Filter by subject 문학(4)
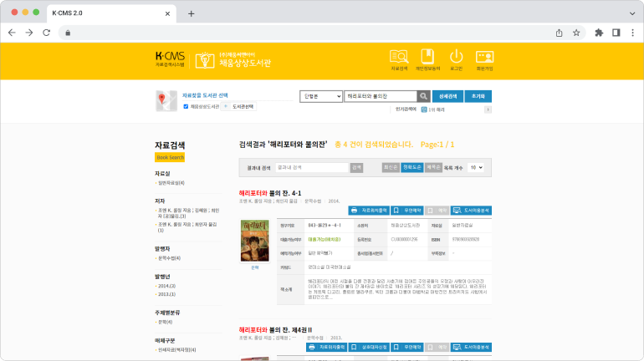Viewport: 644px width, 361px height. [x=165, y=322]
